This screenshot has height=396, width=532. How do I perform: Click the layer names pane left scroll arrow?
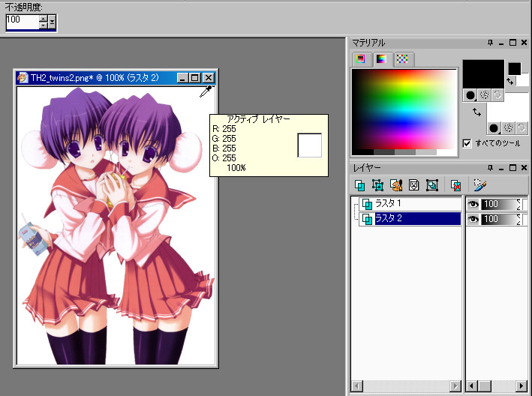pos(356,385)
